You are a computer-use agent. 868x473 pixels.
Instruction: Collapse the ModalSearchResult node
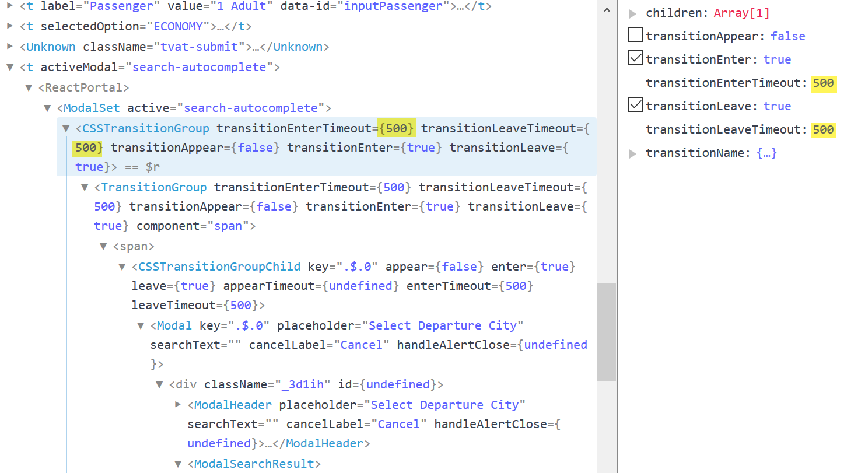[x=178, y=463]
